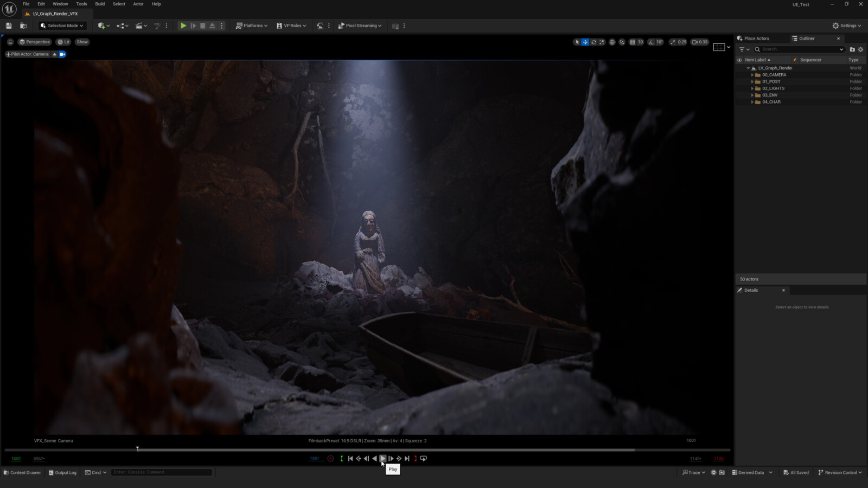Open play mode options three-dot menu

(221, 25)
